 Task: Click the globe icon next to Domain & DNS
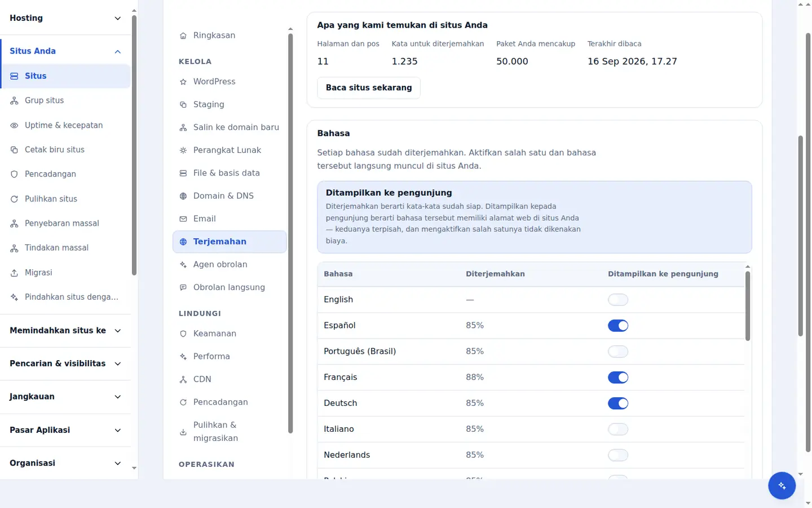click(183, 196)
